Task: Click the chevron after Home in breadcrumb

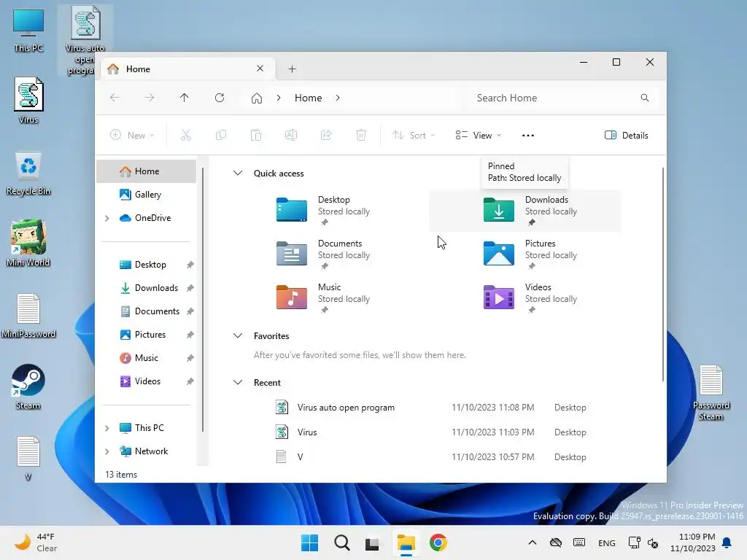Action: 338,98
